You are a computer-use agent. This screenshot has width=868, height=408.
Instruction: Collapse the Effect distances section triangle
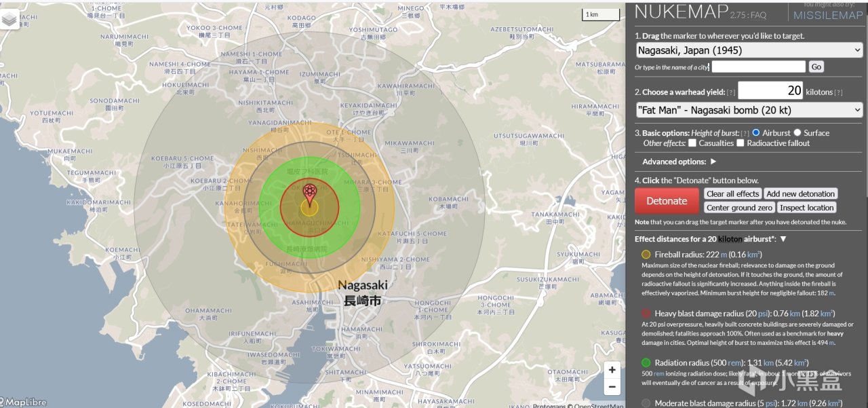(x=783, y=239)
